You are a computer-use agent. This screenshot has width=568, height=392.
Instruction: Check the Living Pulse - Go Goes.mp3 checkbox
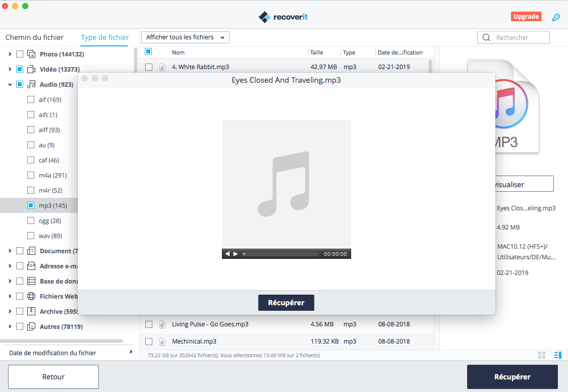point(148,324)
